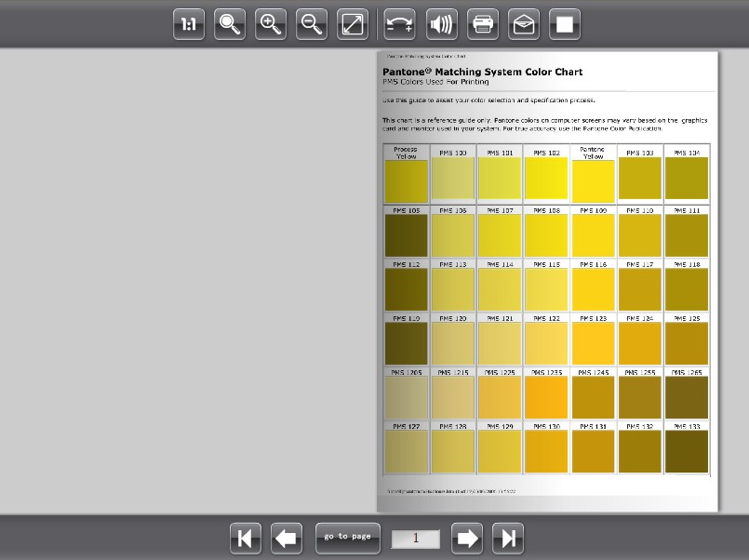Pick the PMS 1225 swatch
The width and height of the screenshot is (749, 560).
[500, 397]
